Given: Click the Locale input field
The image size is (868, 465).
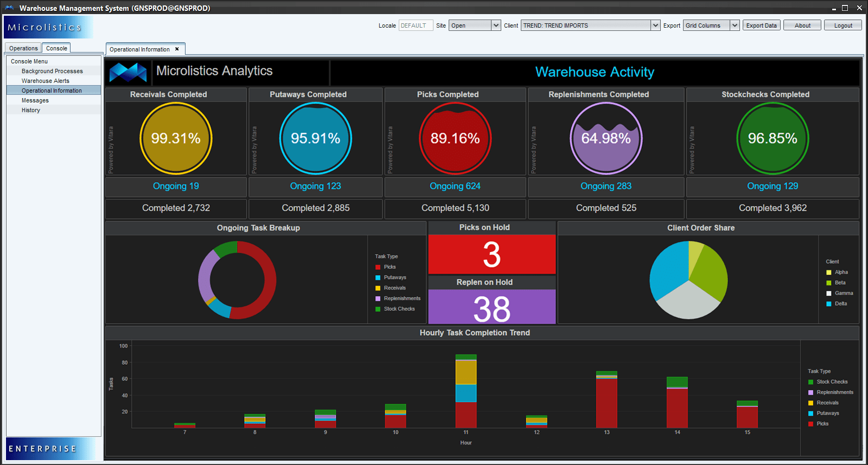Looking at the screenshot, I should click(416, 25).
